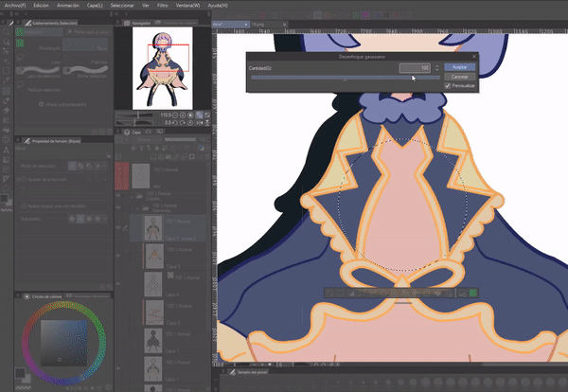Choose the Rectángulo selection subtool
568x392 pixels.
coord(39,45)
